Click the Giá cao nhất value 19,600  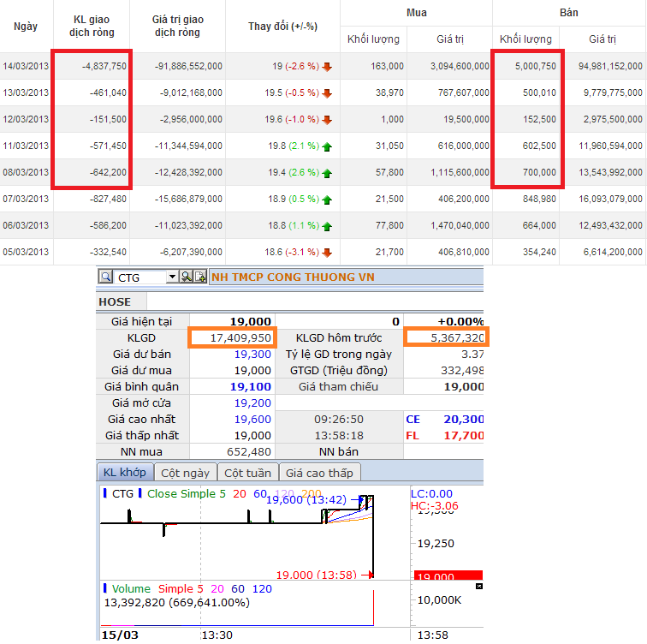(x=252, y=420)
